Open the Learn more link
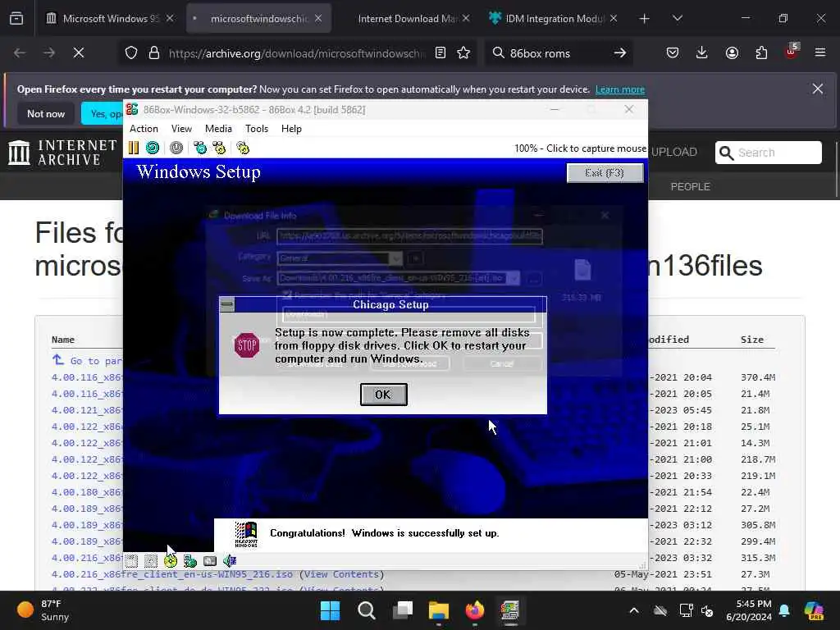The image size is (840, 630). coord(620,89)
